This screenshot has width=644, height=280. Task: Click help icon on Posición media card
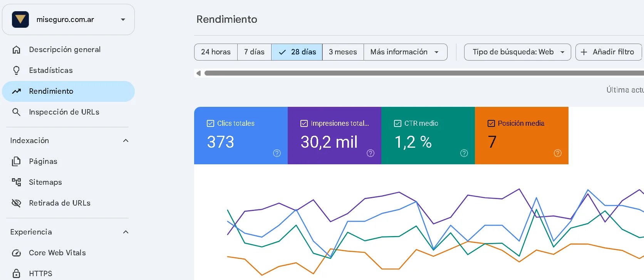coord(558,153)
